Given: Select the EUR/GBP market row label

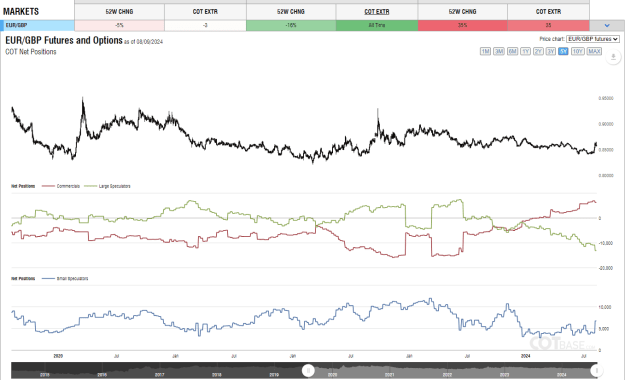Looking at the screenshot, I should pos(37,26).
